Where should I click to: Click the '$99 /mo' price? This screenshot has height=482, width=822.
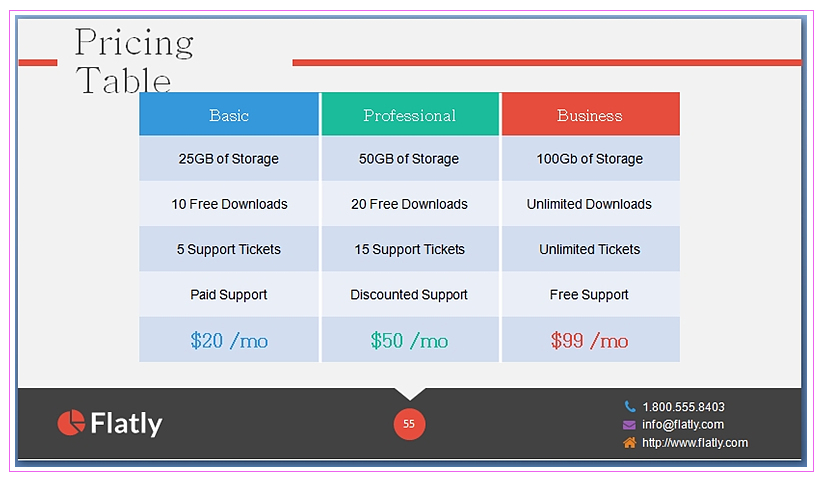tap(590, 341)
